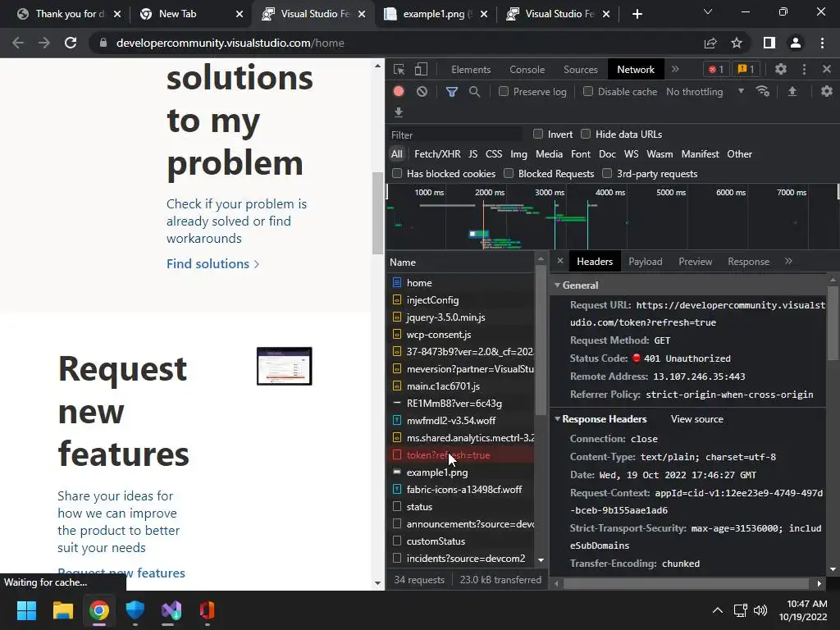Image resolution: width=840 pixels, height=630 pixels.
Task: Check Hide data URLs checkbox
Action: tap(586, 134)
